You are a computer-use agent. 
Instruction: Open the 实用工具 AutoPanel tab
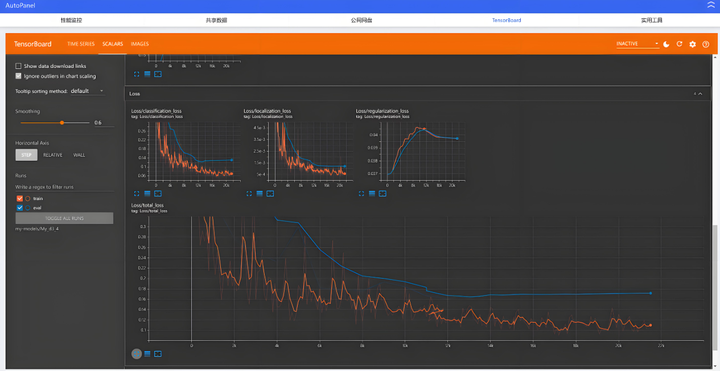click(652, 20)
